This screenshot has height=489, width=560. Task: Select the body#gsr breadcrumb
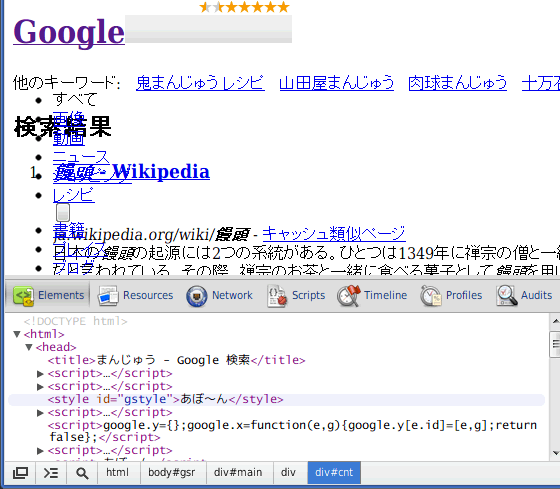click(172, 472)
